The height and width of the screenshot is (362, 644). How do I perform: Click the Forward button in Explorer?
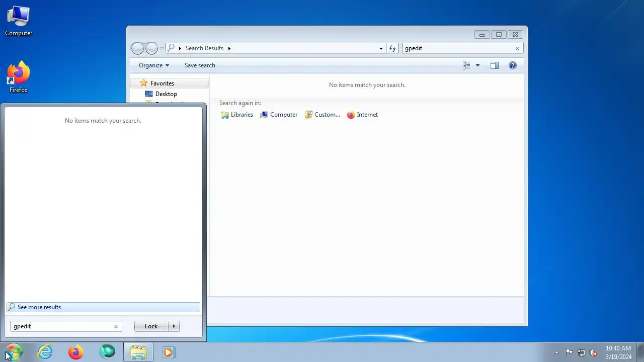pos(151,48)
